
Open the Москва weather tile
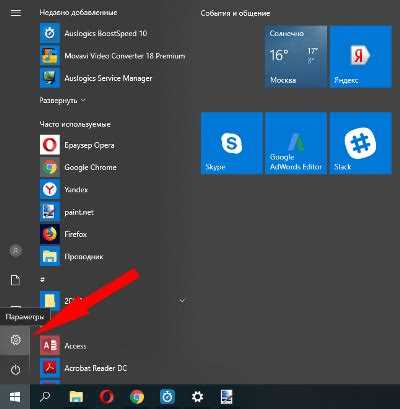296,57
